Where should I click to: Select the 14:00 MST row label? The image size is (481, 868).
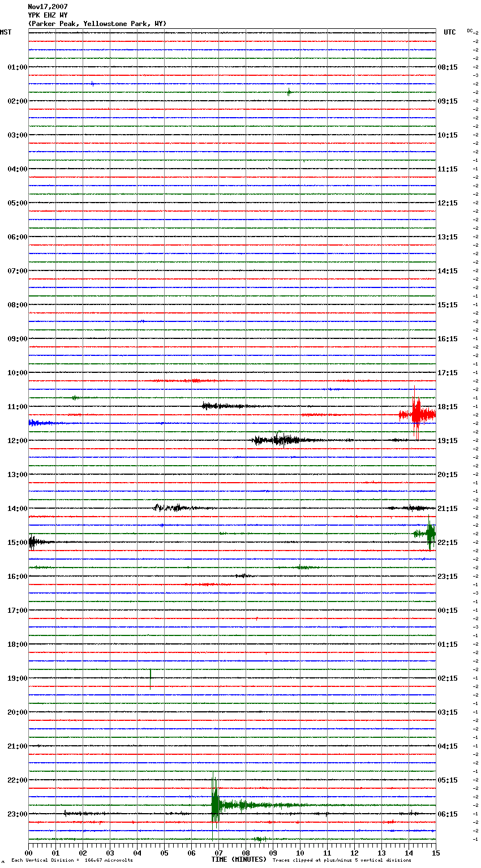coord(18,509)
